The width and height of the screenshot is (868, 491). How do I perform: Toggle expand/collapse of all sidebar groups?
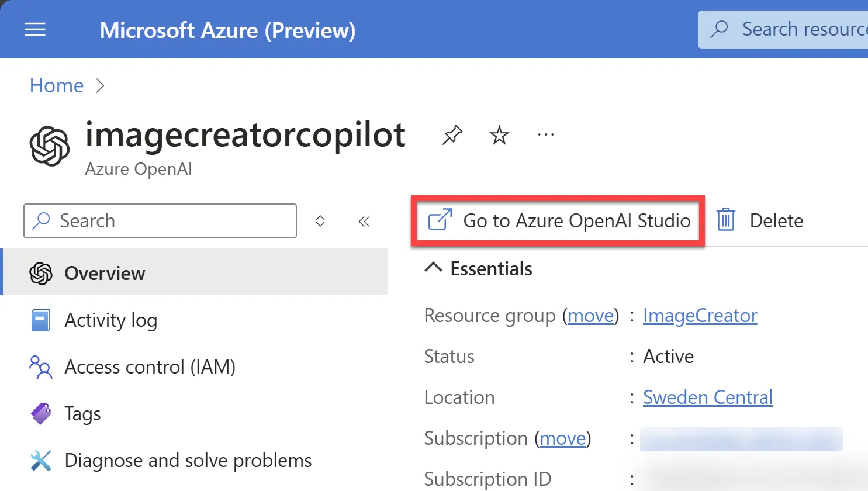(x=320, y=221)
